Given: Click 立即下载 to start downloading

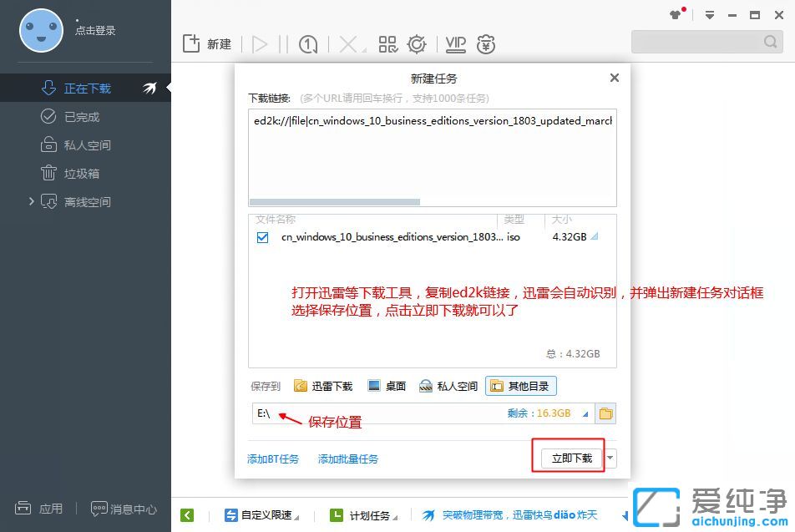Looking at the screenshot, I should 570,458.
